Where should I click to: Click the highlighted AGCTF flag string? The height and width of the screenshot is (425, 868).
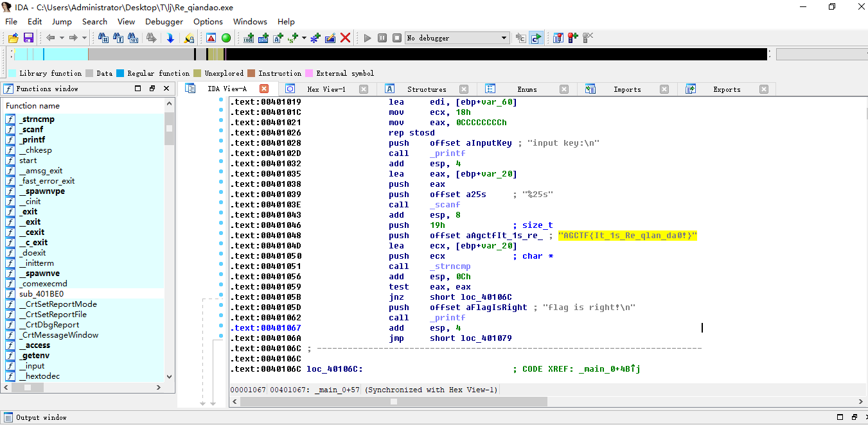tap(628, 236)
